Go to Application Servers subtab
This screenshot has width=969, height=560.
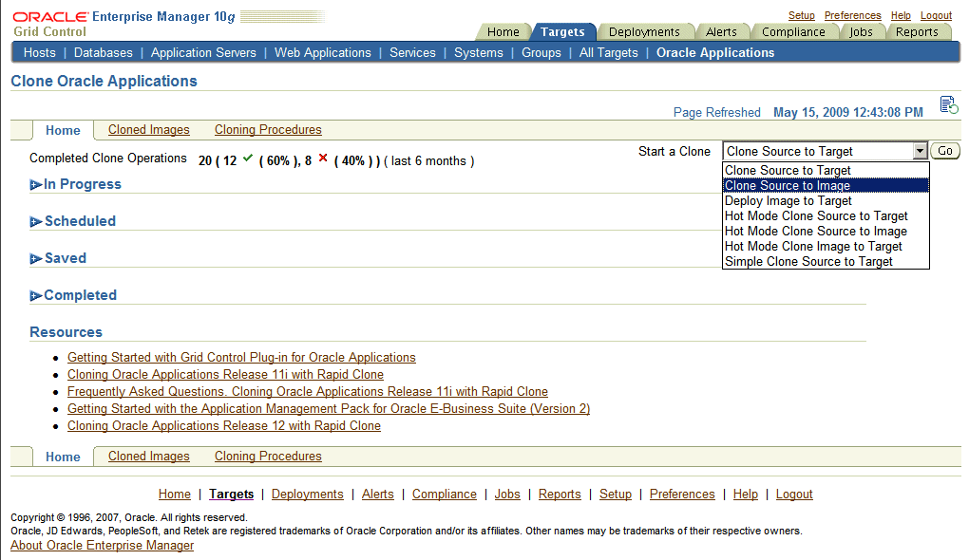203,53
